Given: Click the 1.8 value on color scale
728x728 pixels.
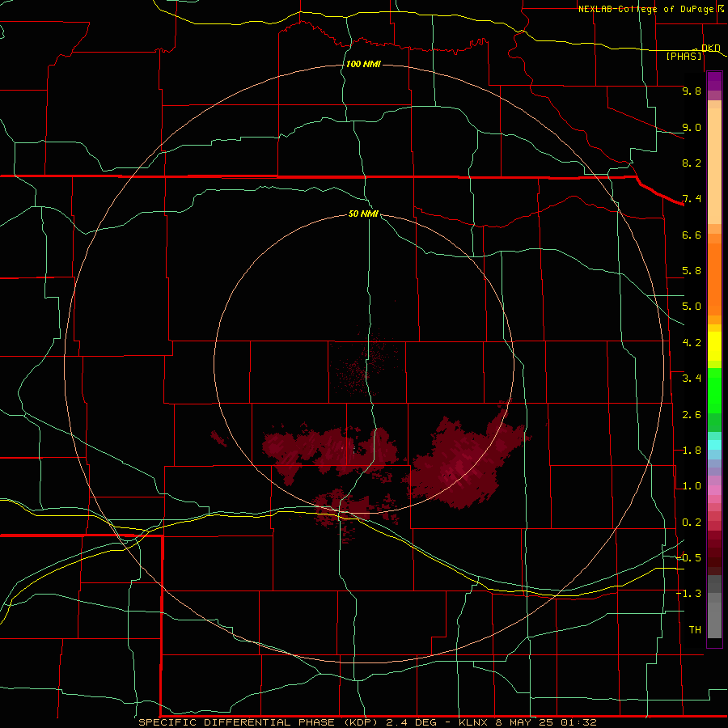Looking at the screenshot, I should click(x=692, y=451).
